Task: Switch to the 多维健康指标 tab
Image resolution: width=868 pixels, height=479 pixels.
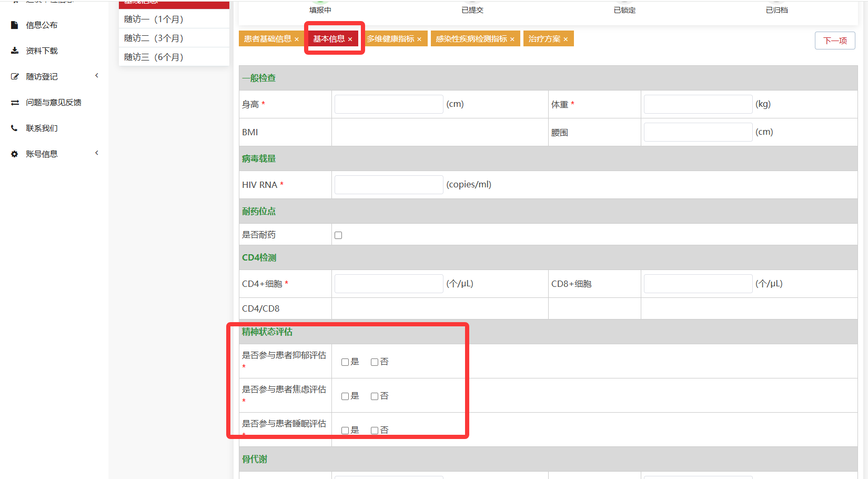Action: [x=390, y=39]
